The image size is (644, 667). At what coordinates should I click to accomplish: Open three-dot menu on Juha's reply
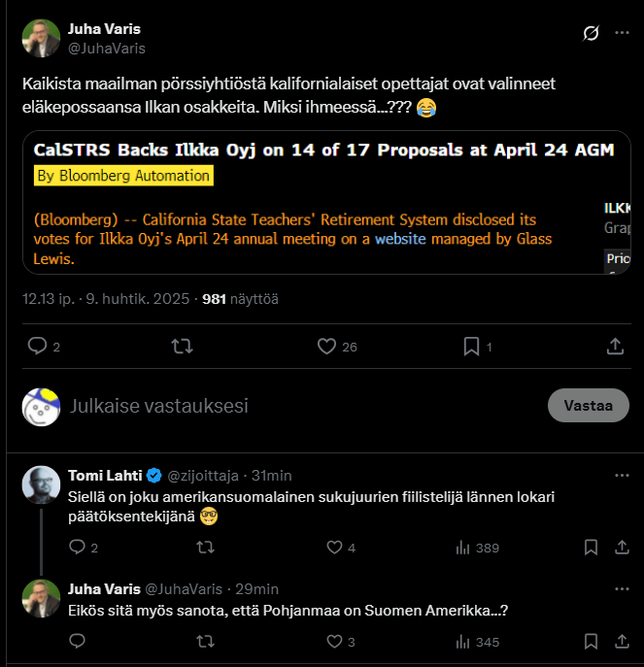tap(622, 588)
